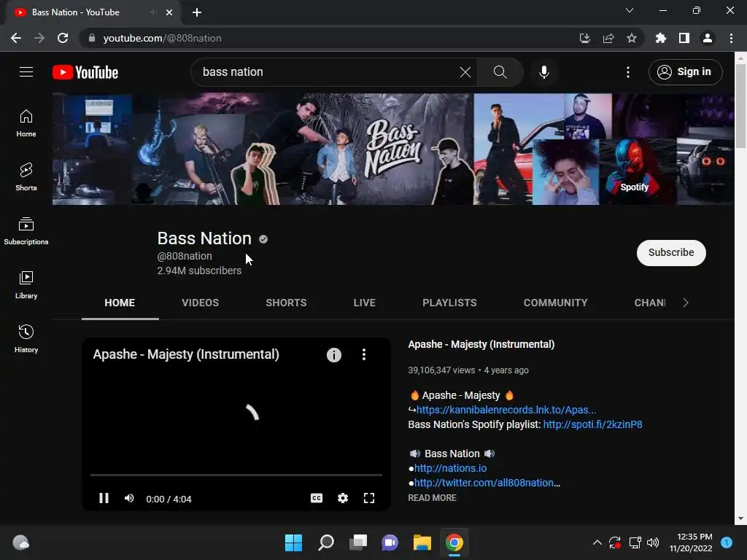Screen dimensions: 747x560
Task: Open video player settings gear
Action: tap(343, 498)
